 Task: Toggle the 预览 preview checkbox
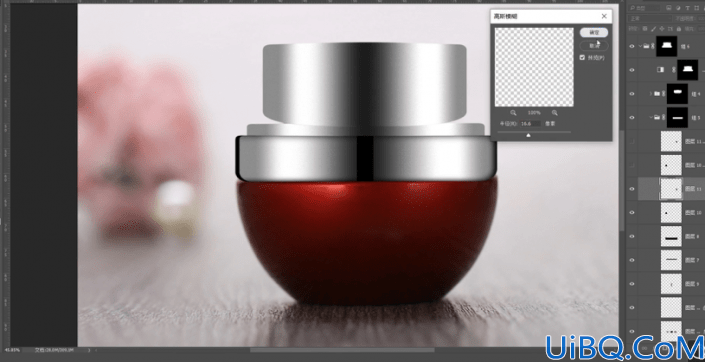pyautogui.click(x=582, y=58)
